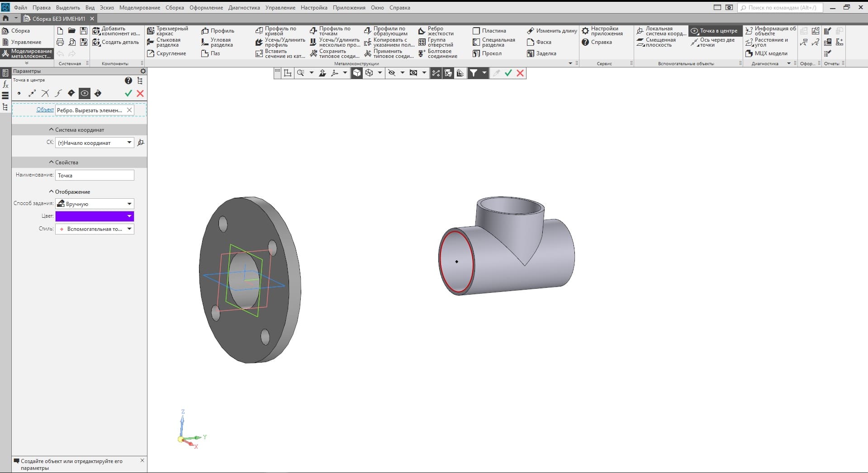
Task: Click the 'Прокол' command
Action: (x=487, y=53)
